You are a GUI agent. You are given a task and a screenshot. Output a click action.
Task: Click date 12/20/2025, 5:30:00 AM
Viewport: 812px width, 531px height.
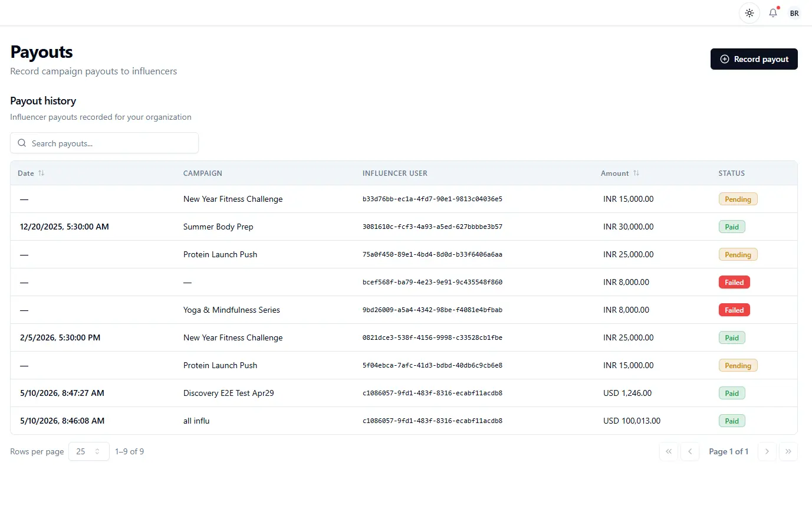64,227
